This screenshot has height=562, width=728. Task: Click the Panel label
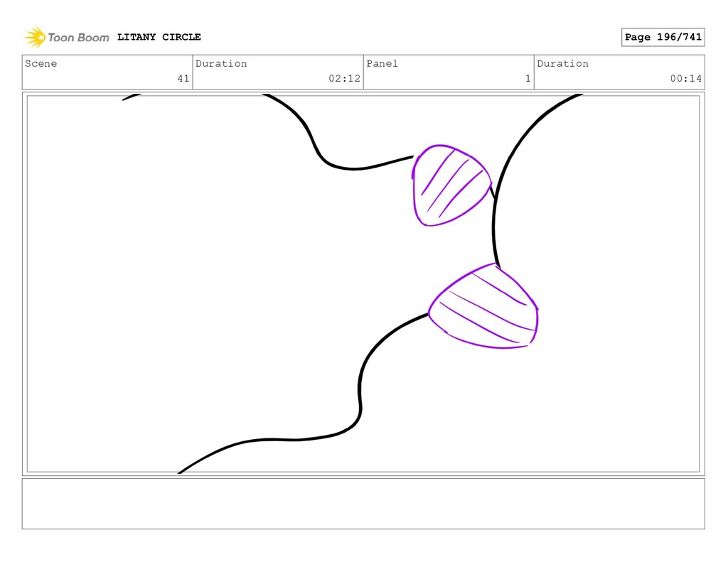click(382, 63)
